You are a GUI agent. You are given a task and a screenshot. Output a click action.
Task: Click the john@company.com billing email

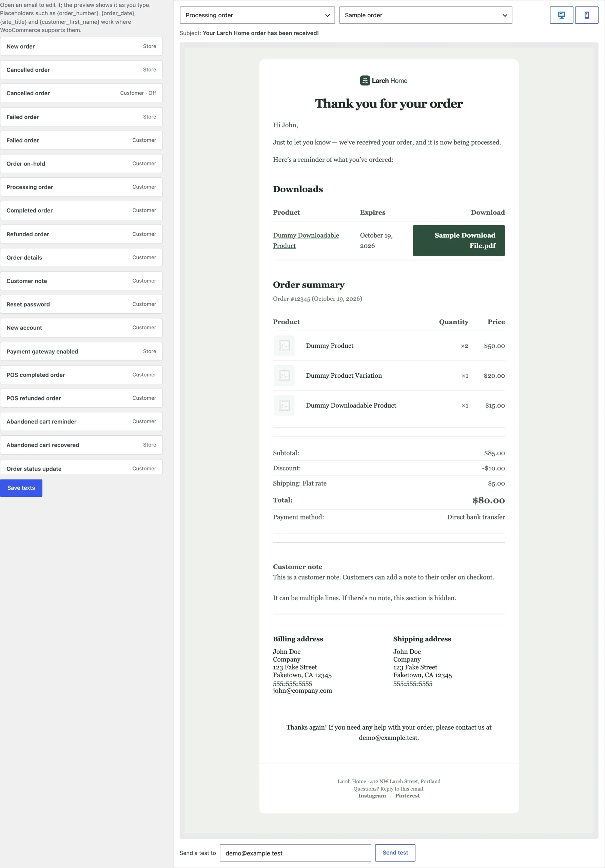[x=302, y=691]
